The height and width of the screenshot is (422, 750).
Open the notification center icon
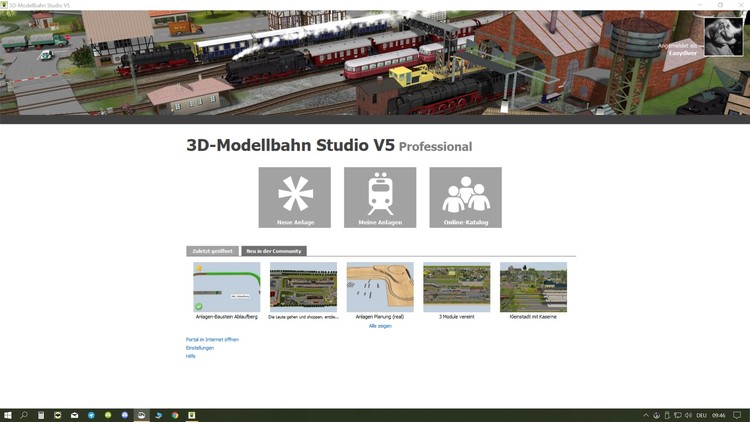738,415
